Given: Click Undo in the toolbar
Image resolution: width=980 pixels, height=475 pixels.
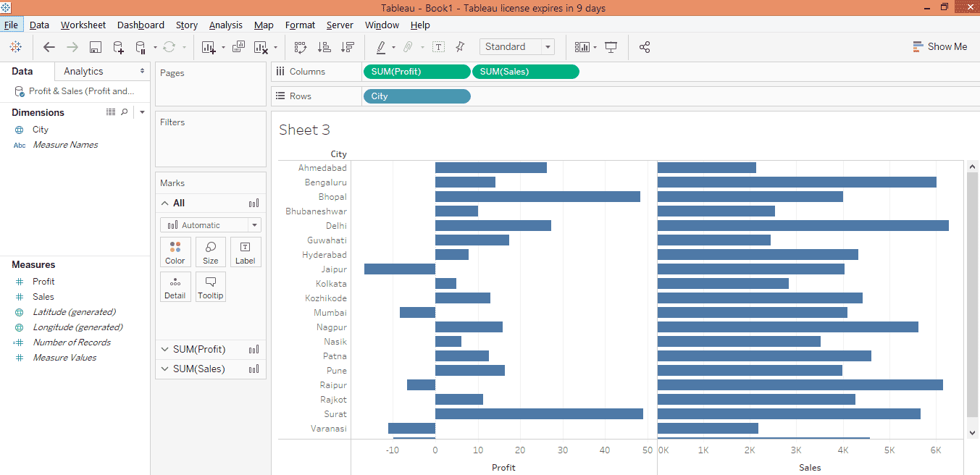Looking at the screenshot, I should click(x=49, y=47).
